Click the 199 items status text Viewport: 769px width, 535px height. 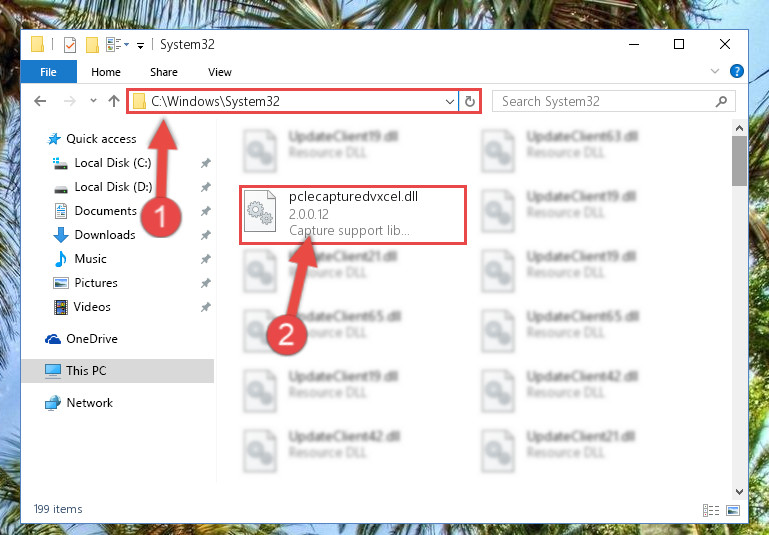pos(58,509)
